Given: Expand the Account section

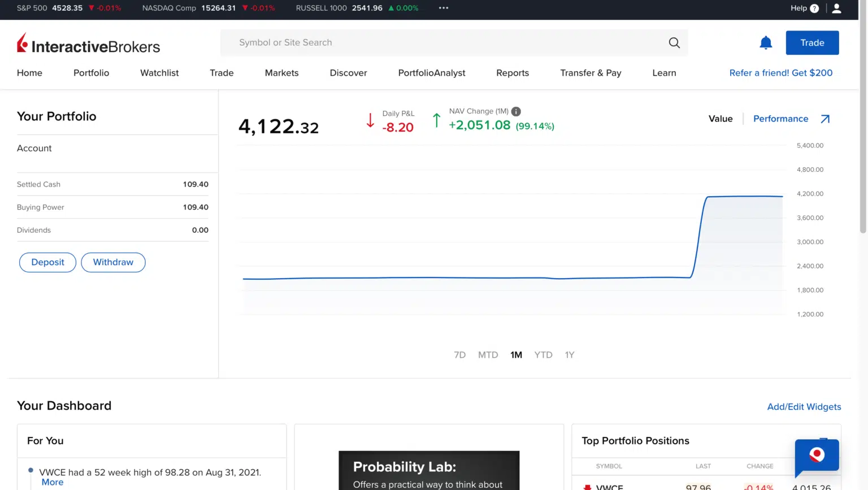Looking at the screenshot, I should pyautogui.click(x=34, y=148).
